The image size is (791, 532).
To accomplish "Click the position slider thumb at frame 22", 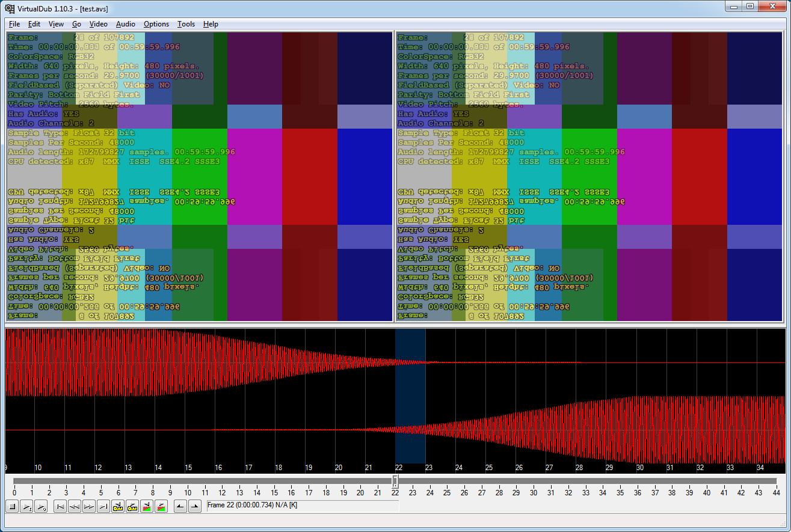I will point(395,481).
